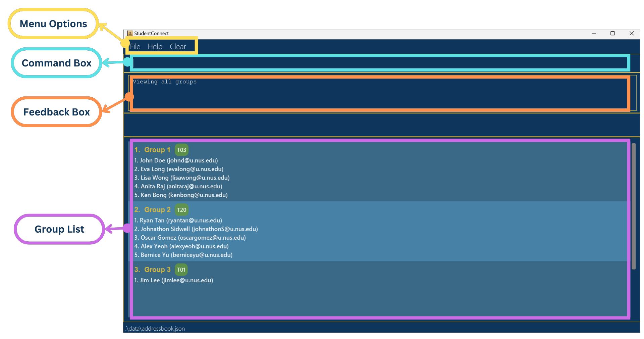The width and height of the screenshot is (644, 339).
Task: Click Clear in the menu bar
Action: 177,46
